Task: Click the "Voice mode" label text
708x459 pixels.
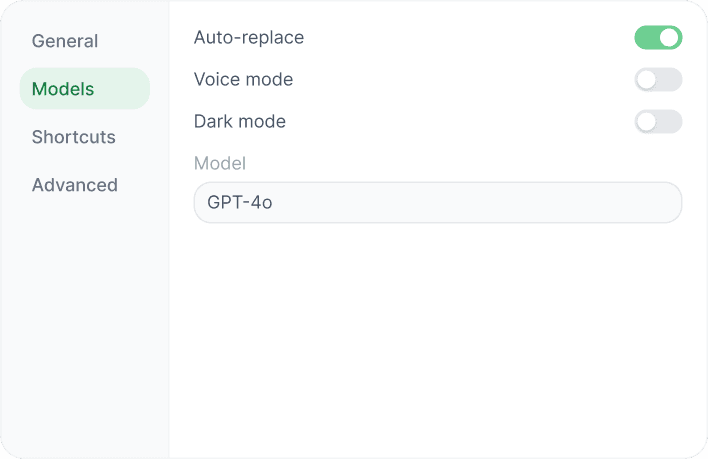Action: (x=243, y=80)
